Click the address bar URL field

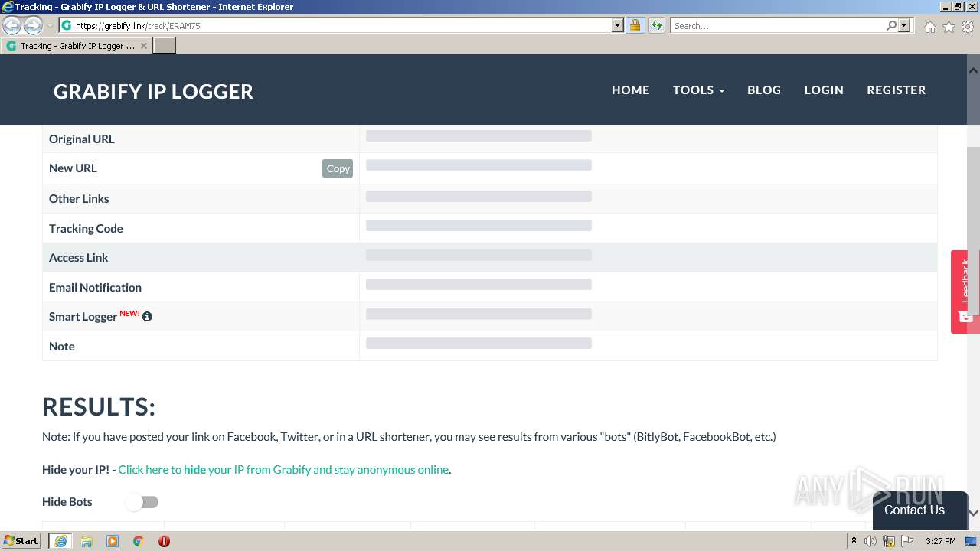(x=341, y=25)
